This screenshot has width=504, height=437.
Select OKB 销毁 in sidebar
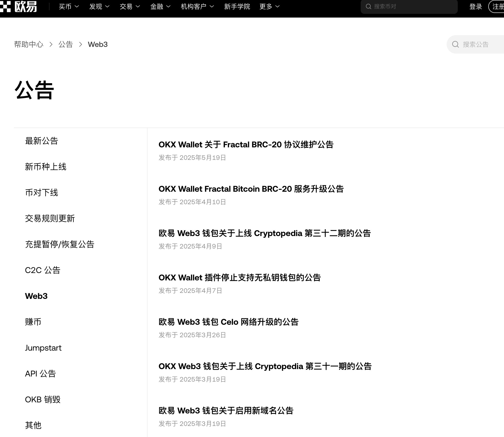(x=43, y=399)
